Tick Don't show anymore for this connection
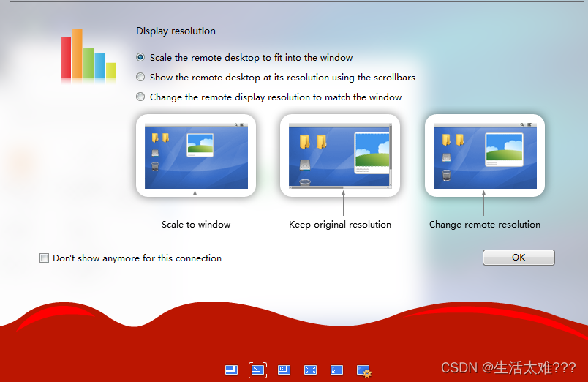This screenshot has height=382, width=588. [45, 258]
